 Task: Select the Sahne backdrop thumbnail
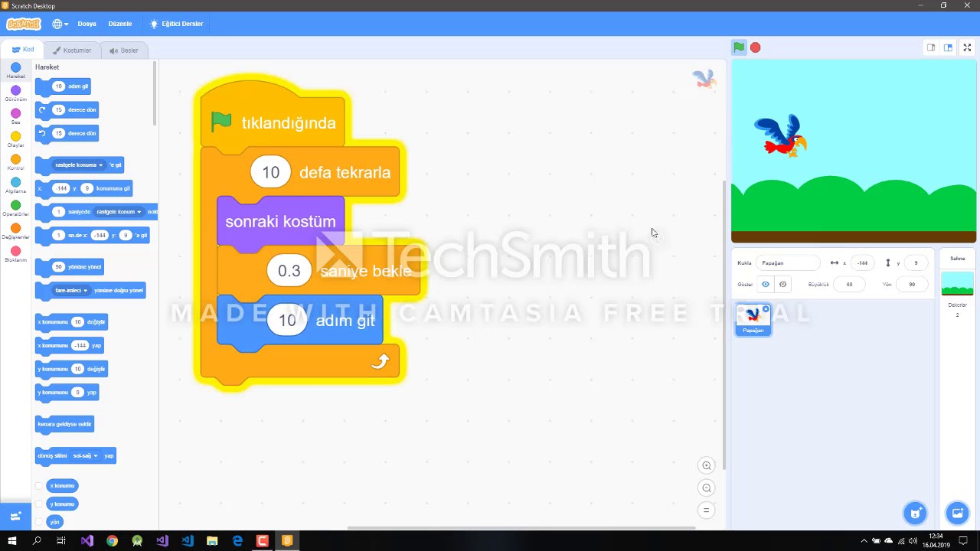pos(957,285)
